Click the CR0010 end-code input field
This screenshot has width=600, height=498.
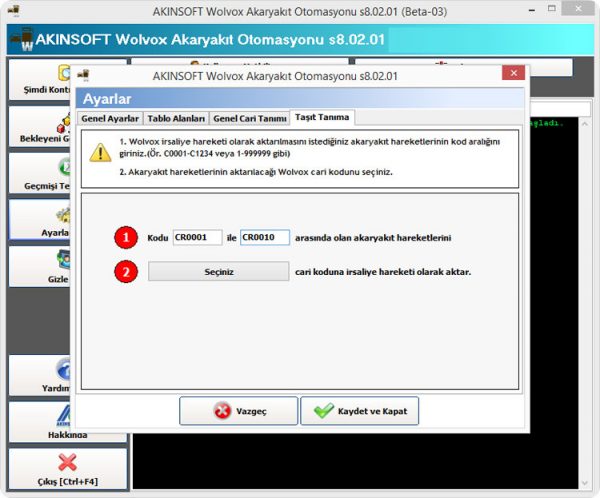click(x=265, y=237)
